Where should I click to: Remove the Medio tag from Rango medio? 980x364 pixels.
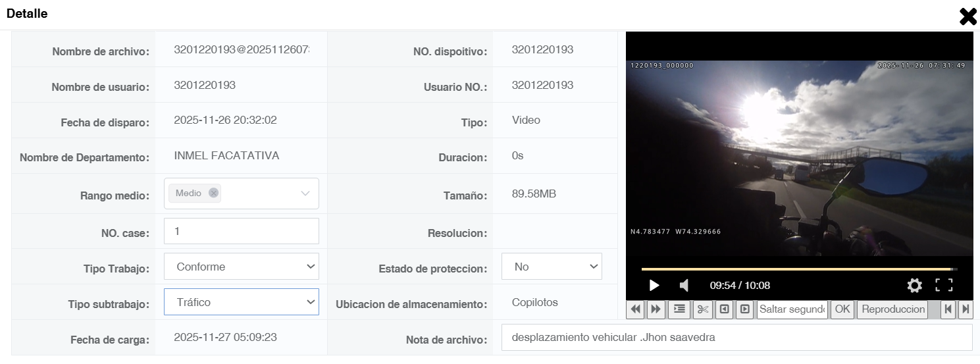coord(213,193)
